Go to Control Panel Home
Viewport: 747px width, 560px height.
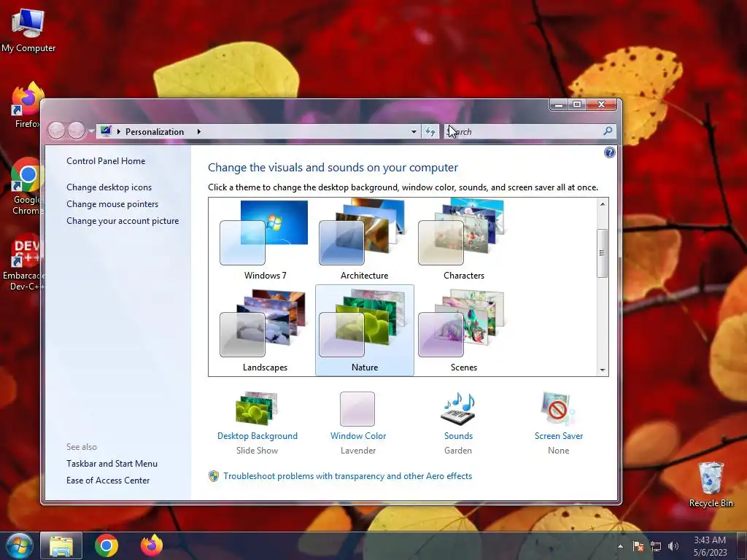pos(106,161)
